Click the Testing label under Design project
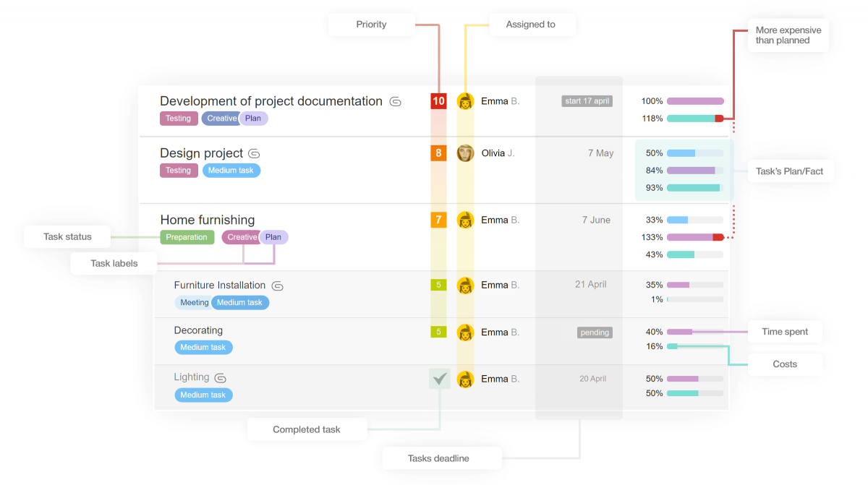The width and height of the screenshot is (868, 485). tap(179, 171)
